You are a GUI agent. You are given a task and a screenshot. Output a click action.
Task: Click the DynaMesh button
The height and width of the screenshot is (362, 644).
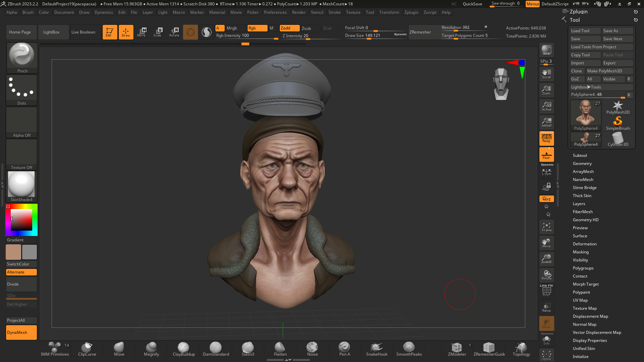coord(21,333)
